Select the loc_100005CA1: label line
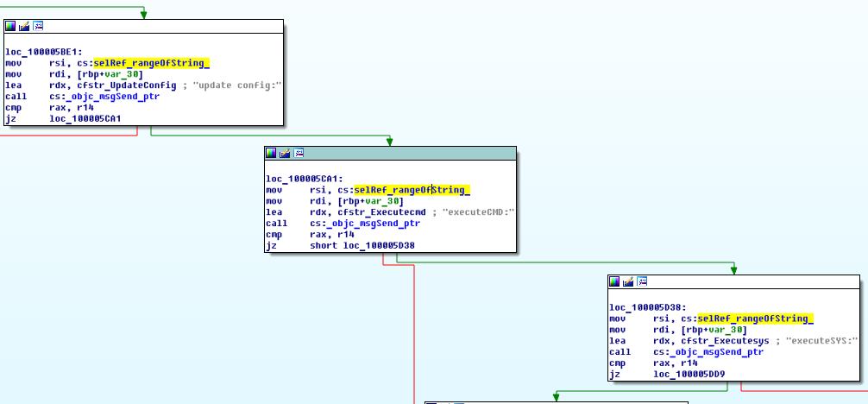Viewport: 868px width, 404px height. coord(305,179)
